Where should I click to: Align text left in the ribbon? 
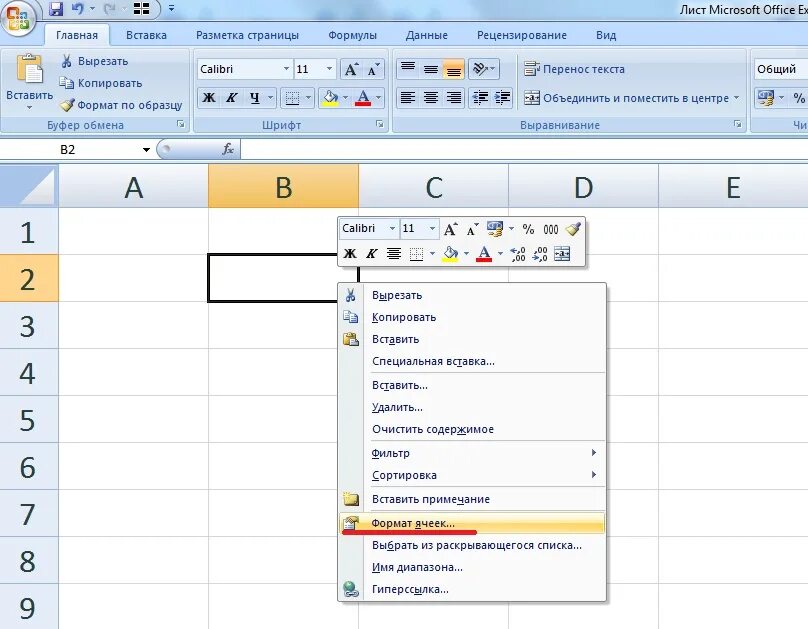click(x=408, y=98)
